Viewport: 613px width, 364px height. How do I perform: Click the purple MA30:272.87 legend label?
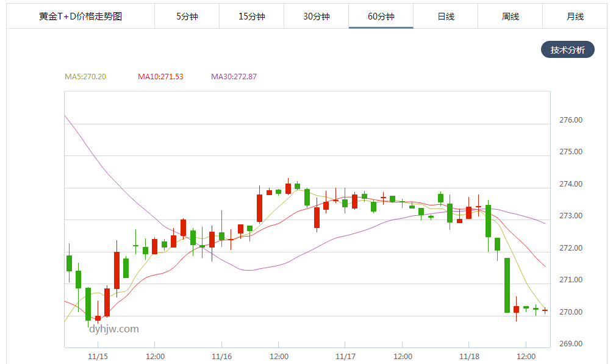[x=234, y=77]
